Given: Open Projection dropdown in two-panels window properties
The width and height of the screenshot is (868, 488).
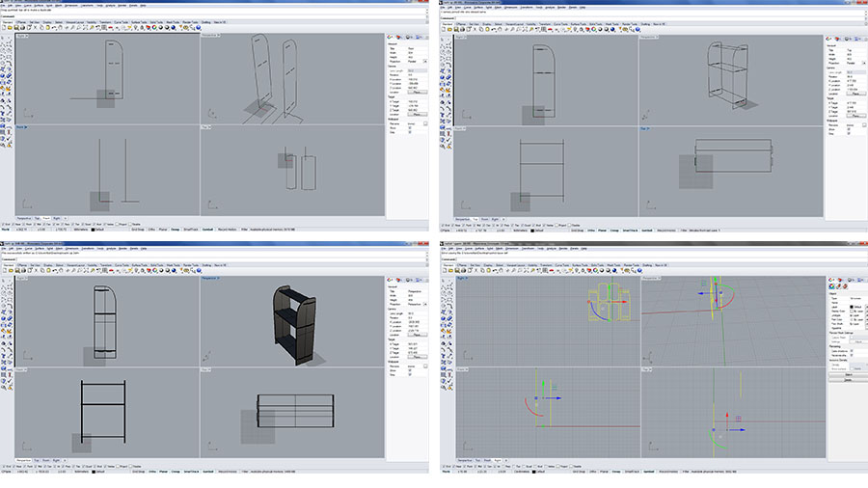Looking at the screenshot, I should [425, 62].
